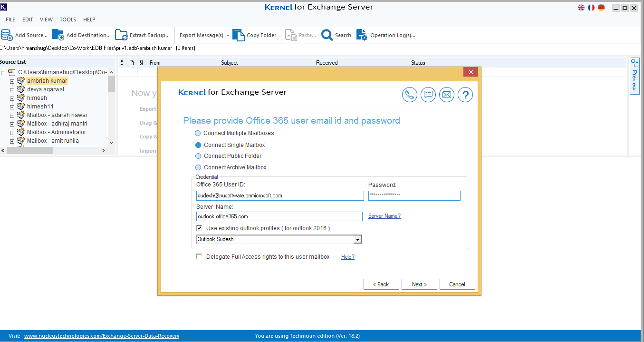Screen dimensions: 644x342
Task: Click the attachment column header icon
Action: pyautogui.click(x=141, y=63)
